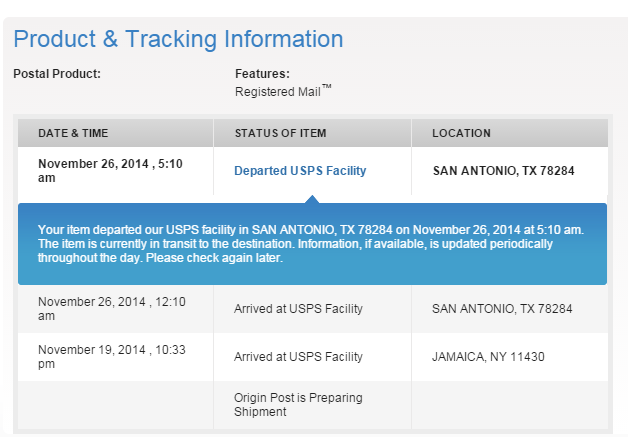Click the blue in-transit details message panel

point(312,244)
